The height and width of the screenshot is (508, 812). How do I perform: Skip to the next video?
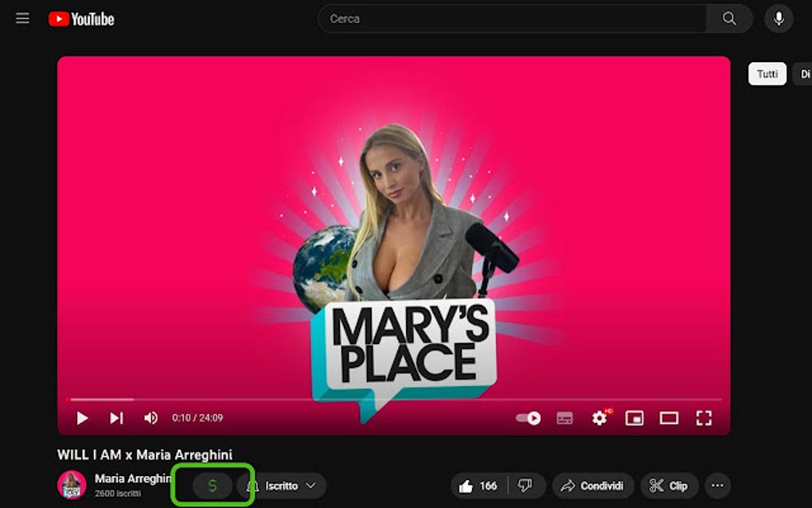pos(115,417)
